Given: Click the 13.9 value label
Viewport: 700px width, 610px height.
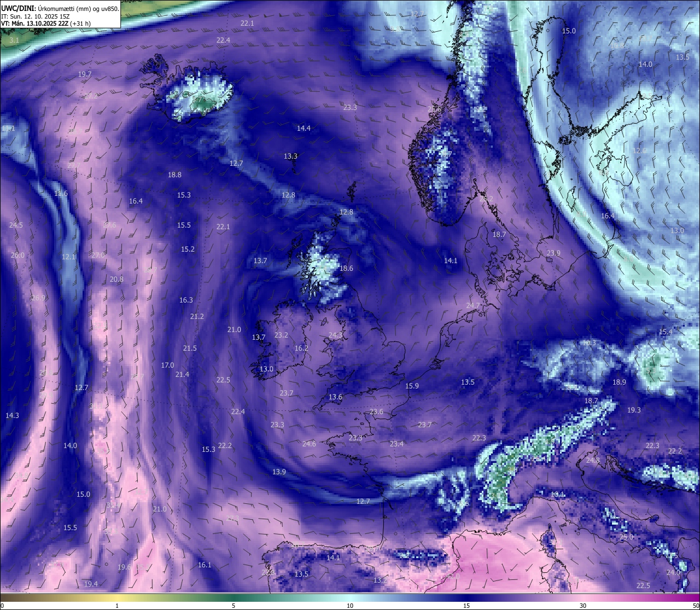Looking at the screenshot, I should coord(279,472).
